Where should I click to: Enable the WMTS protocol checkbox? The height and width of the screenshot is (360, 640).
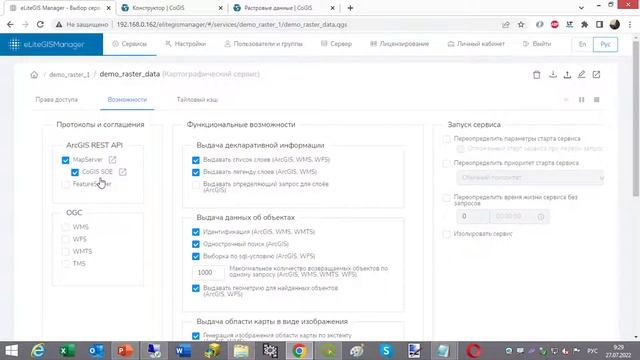pyautogui.click(x=65, y=251)
